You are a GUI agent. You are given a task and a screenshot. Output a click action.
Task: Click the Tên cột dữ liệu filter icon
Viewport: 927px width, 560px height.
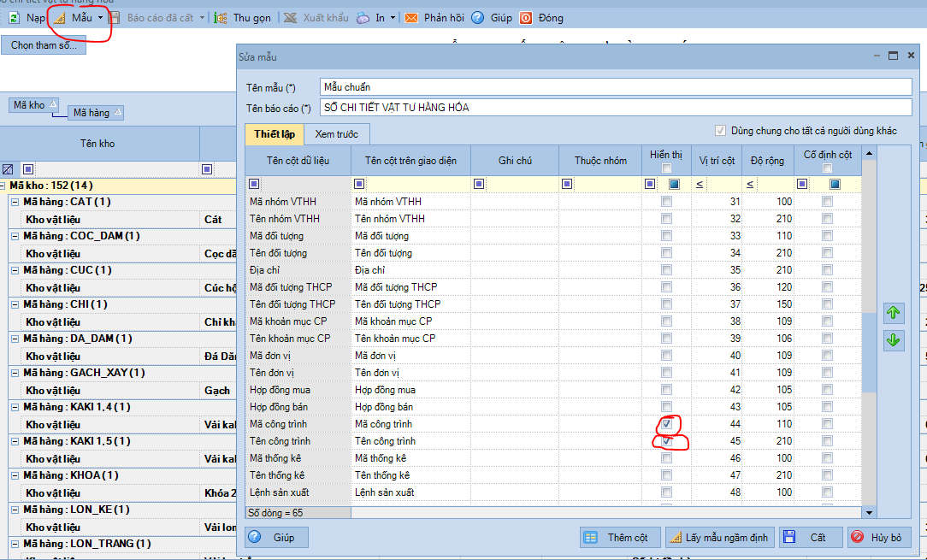tap(254, 184)
